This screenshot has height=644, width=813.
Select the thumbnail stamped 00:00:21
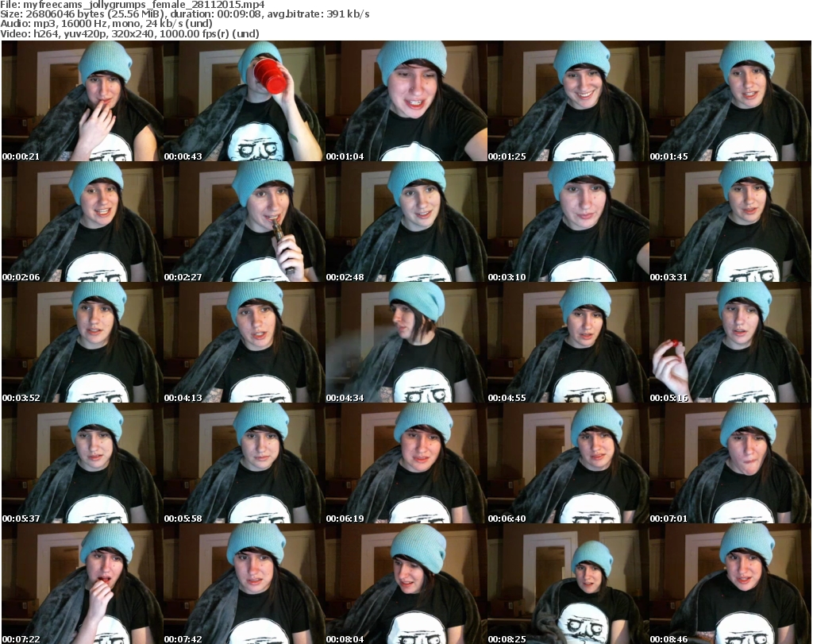coord(82,101)
